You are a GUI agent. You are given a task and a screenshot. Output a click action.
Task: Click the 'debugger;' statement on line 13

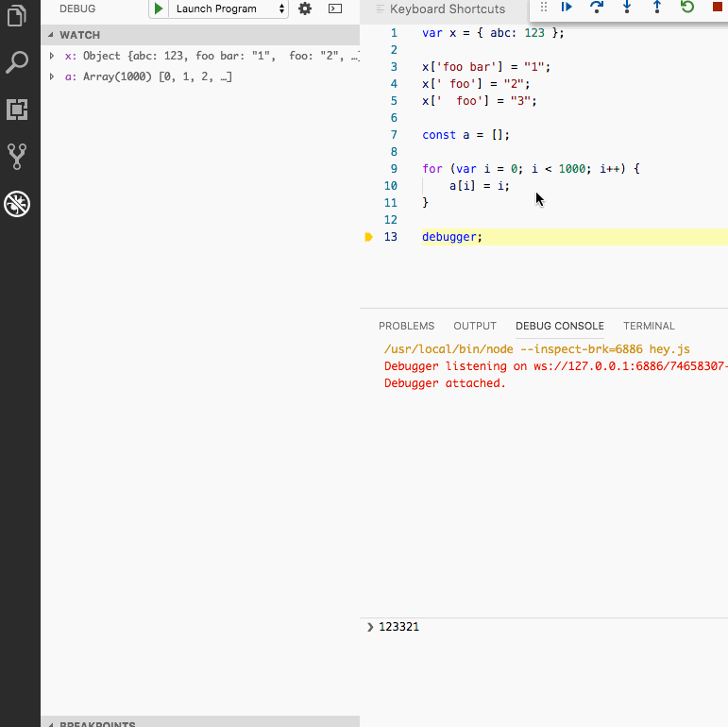[x=451, y=237]
